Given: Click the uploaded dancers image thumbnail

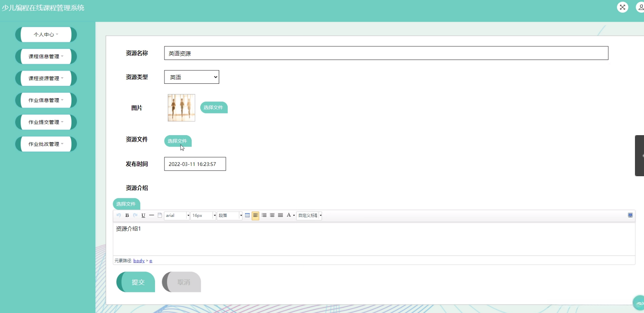Looking at the screenshot, I should tap(181, 108).
